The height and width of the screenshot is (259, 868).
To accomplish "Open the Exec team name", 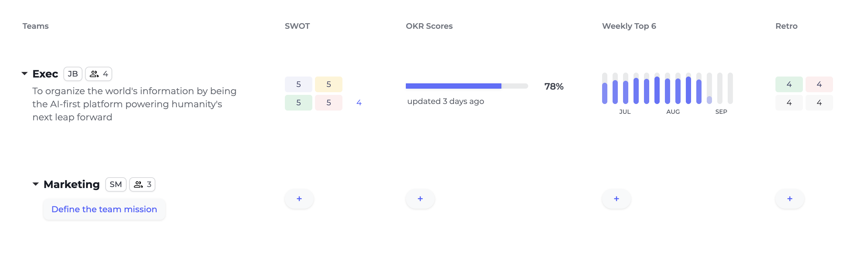I will click(x=45, y=74).
